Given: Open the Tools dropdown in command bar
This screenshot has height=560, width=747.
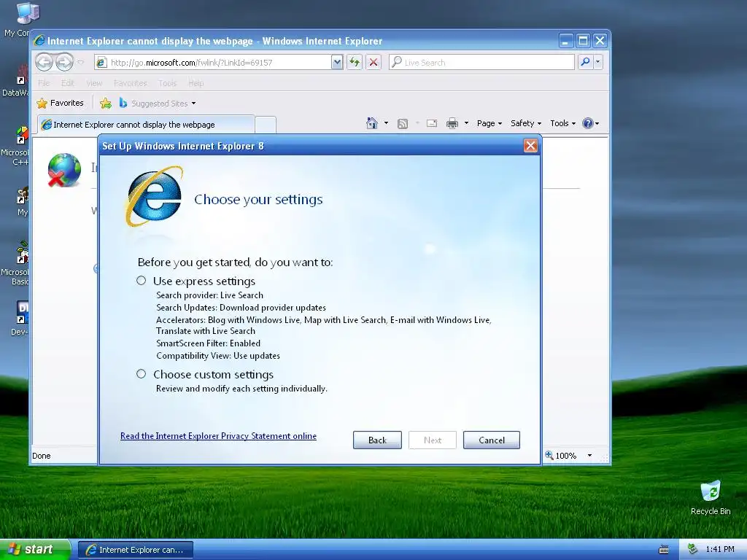Looking at the screenshot, I should [562, 123].
